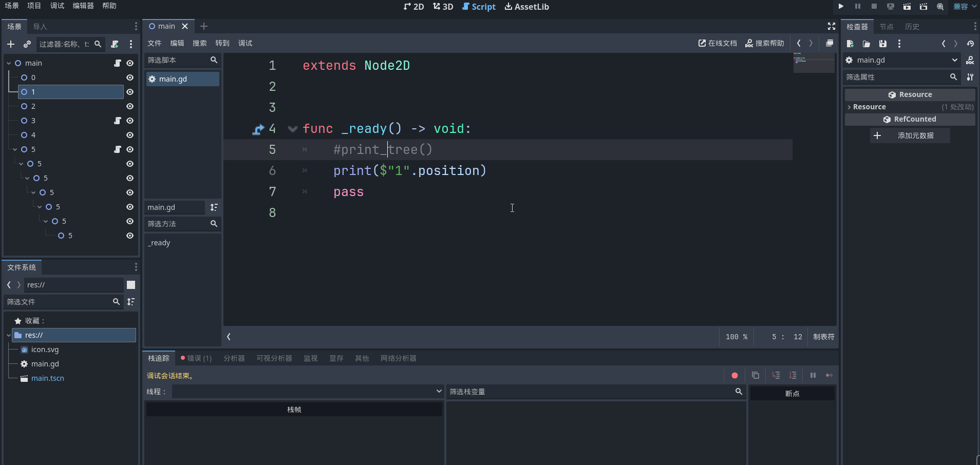Switch to the AssetLib workspace
980x465 pixels.
(527, 7)
